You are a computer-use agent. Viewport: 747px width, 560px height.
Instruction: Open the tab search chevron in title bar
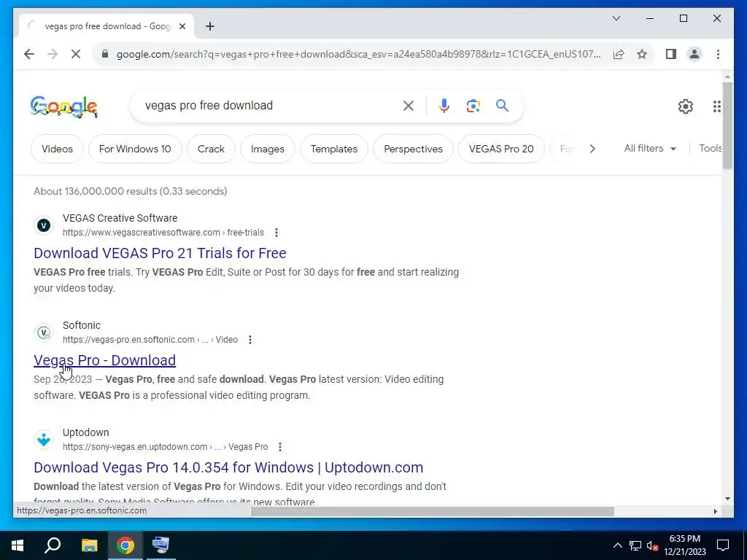616,18
